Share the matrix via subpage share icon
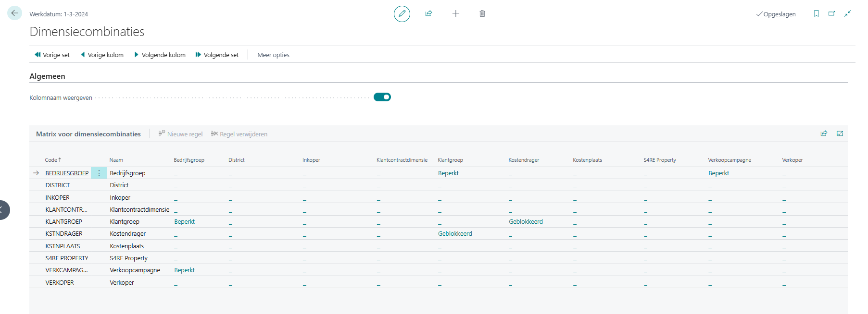 click(x=824, y=133)
